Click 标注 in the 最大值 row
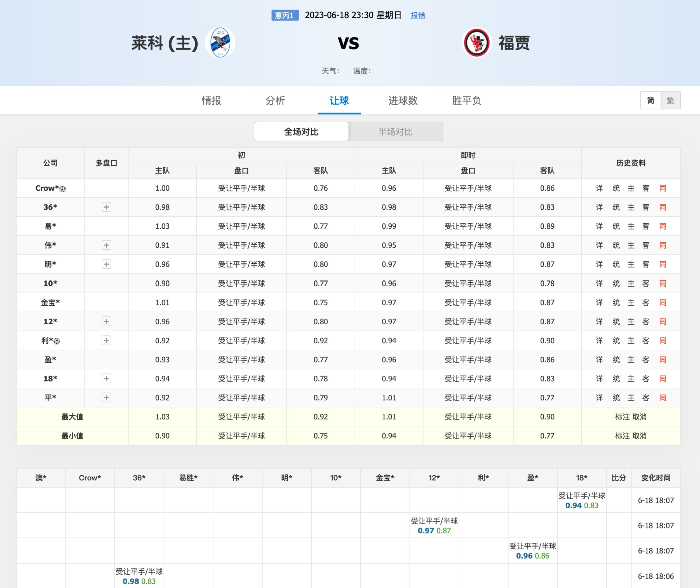The height and width of the screenshot is (588, 700). [622, 416]
